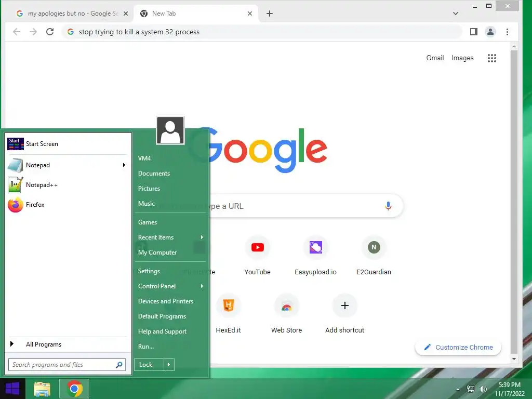This screenshot has width=532, height=399.
Task: Expand the Recent Items submenu arrow
Action: pyautogui.click(x=202, y=237)
